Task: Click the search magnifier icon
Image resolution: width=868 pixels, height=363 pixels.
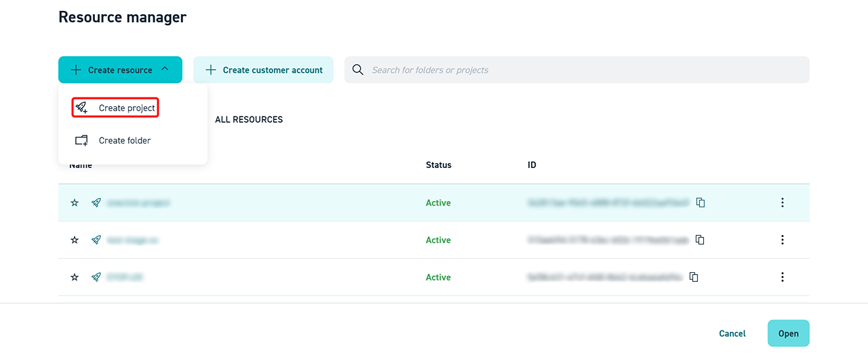Action: (358, 70)
